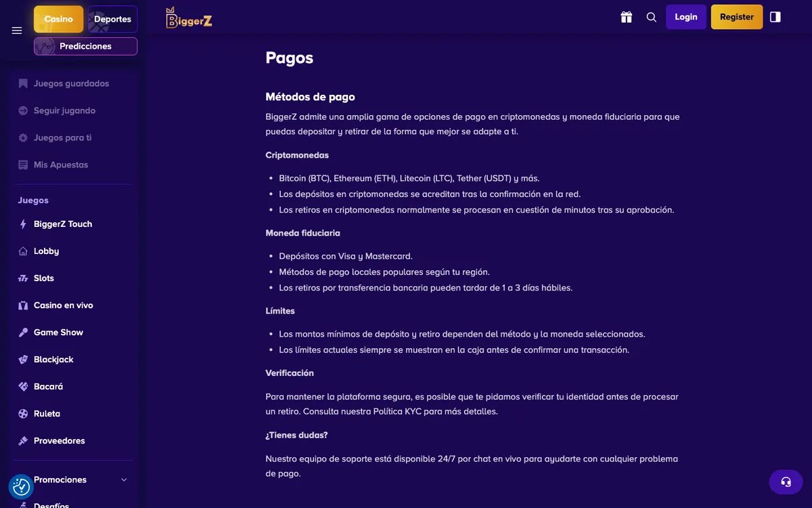Toggle the side panel icon next to Register
This screenshot has height=508, width=812.
(775, 17)
